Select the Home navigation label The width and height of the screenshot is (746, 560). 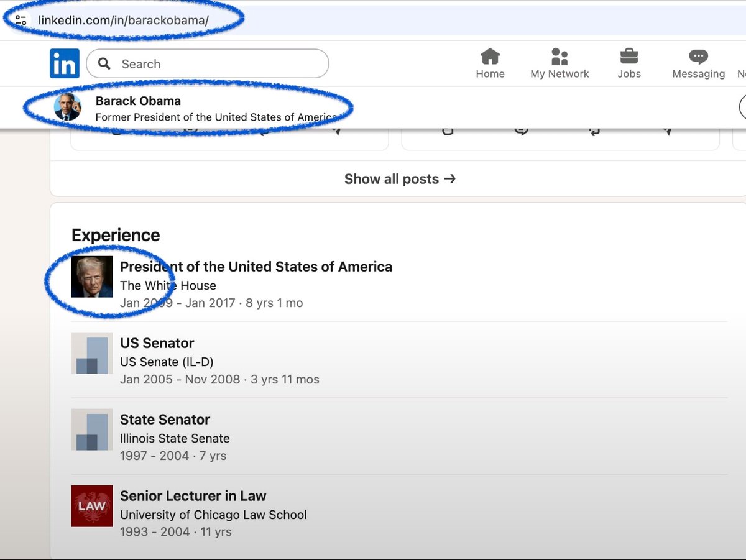point(490,73)
